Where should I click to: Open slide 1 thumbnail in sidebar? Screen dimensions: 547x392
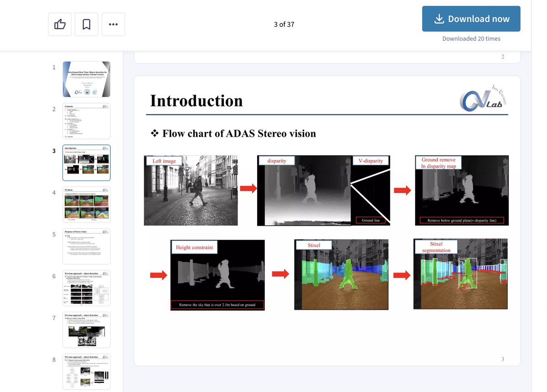87,79
